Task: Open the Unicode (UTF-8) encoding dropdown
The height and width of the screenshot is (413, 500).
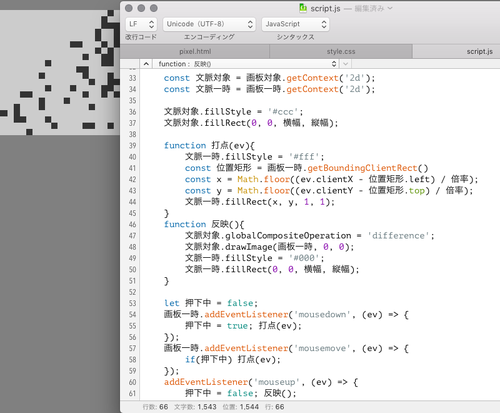Action: click(209, 24)
